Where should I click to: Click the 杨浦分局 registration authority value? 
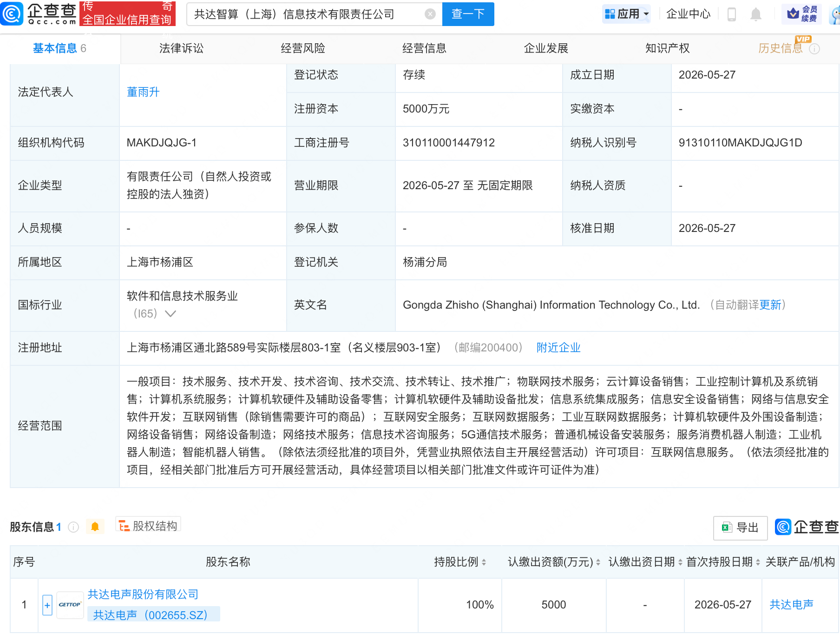point(425,262)
